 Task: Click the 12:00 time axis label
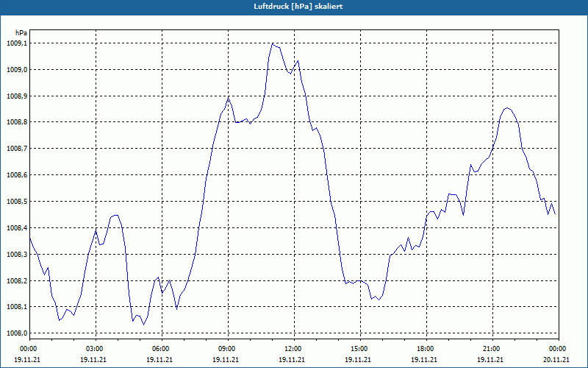click(294, 349)
